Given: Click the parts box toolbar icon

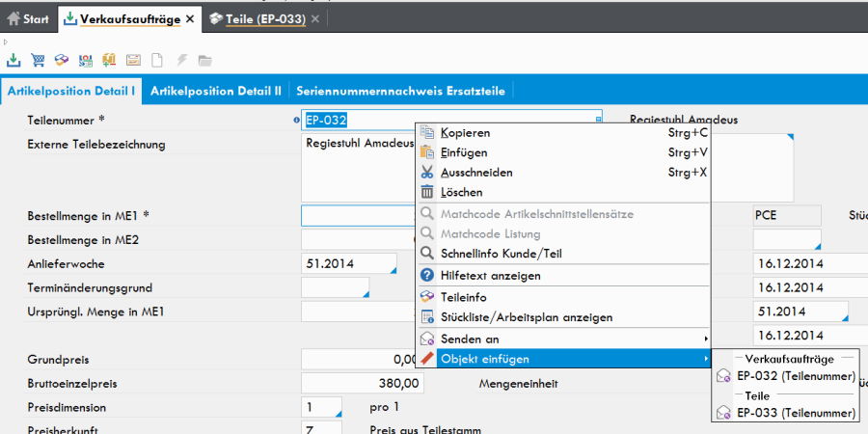Looking at the screenshot, I should (62, 60).
